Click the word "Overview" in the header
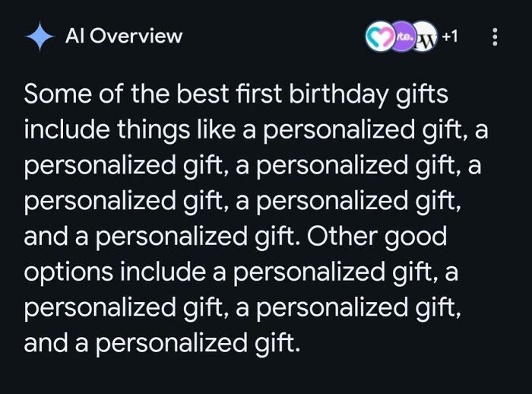 click(x=139, y=36)
